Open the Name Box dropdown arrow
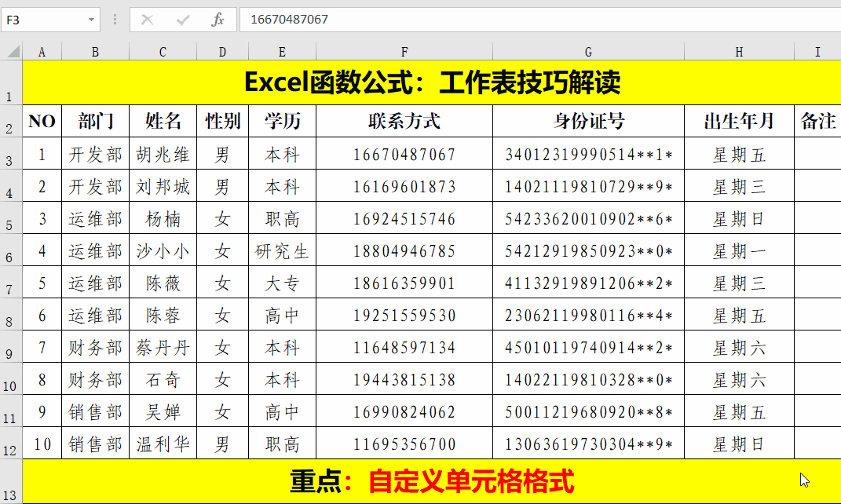This screenshot has width=841, height=504. 91,20
